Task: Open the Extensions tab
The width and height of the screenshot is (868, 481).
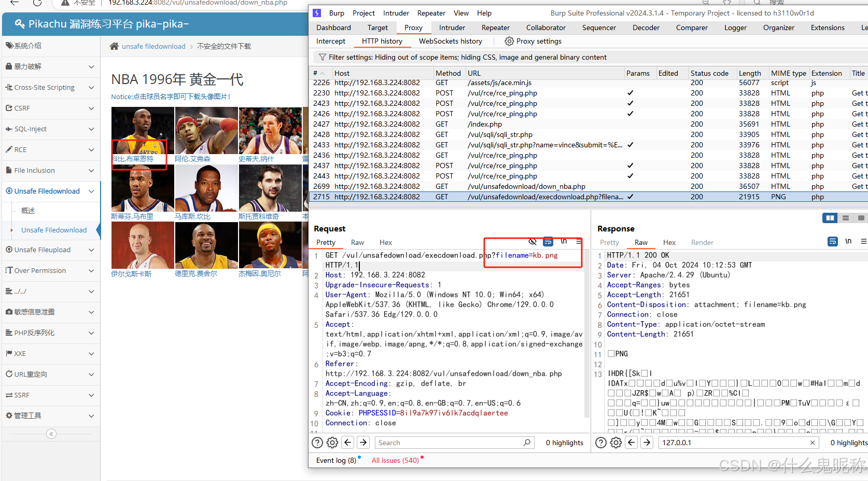Action: click(828, 28)
